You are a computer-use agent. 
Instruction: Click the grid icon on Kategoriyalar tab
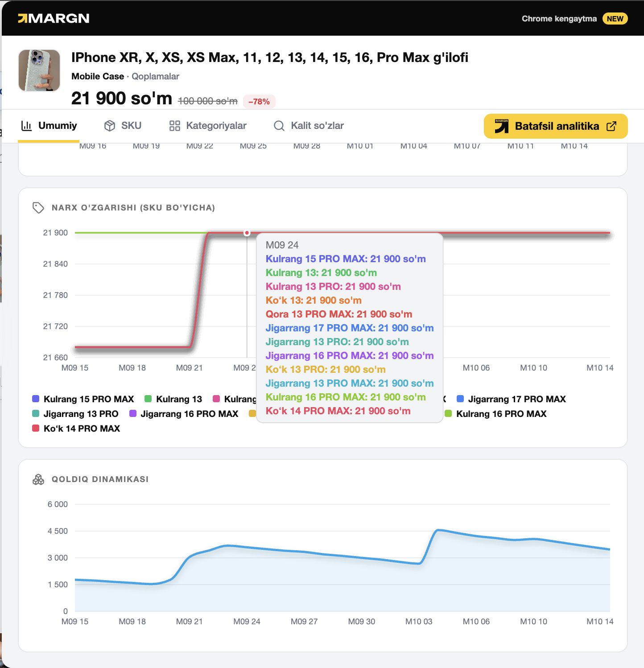(x=175, y=126)
